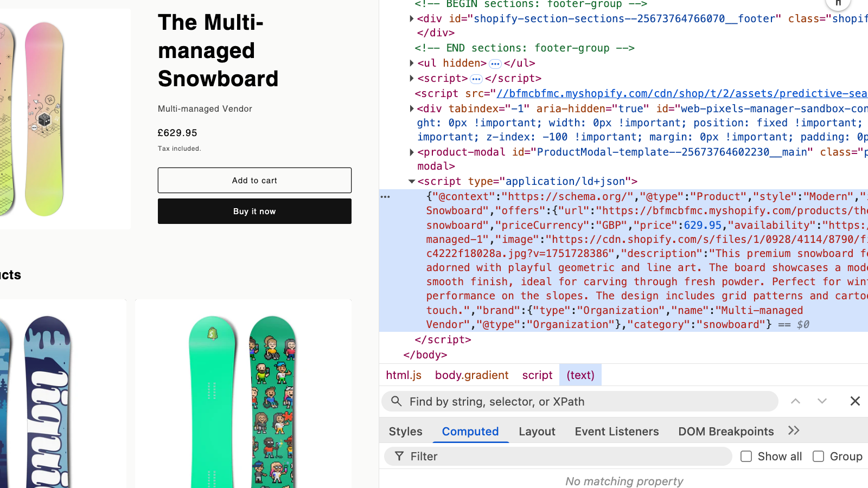Switch to the Styles tab

[405, 431]
